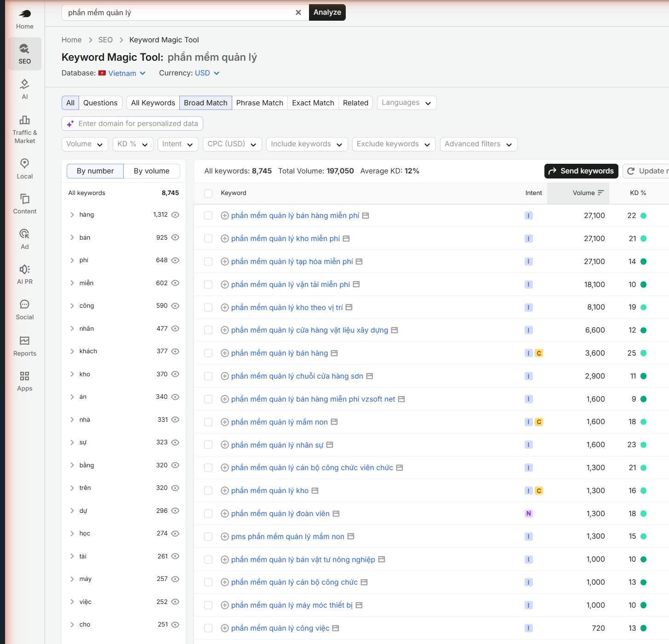Open the Vietnam database dropdown
669x644 pixels.
[x=122, y=73]
